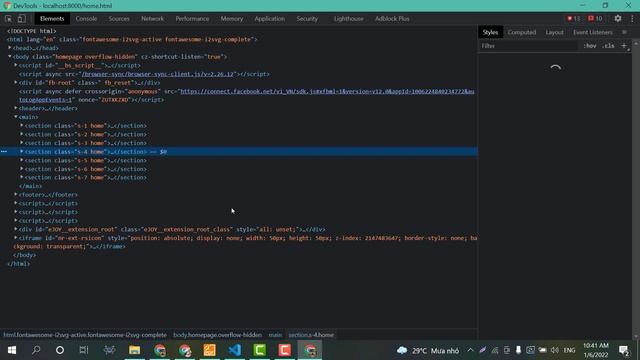Open the volume speaker tray icon
The width and height of the screenshot is (640, 360).
[555, 350]
